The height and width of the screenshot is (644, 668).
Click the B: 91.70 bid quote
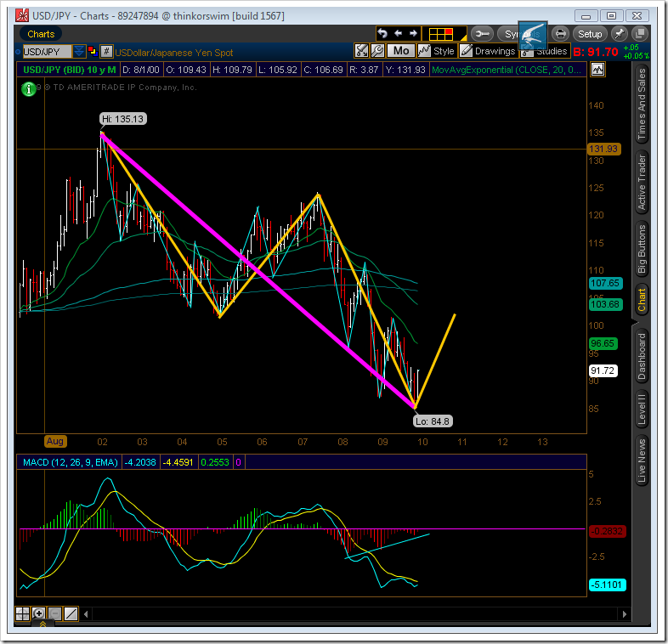596,52
